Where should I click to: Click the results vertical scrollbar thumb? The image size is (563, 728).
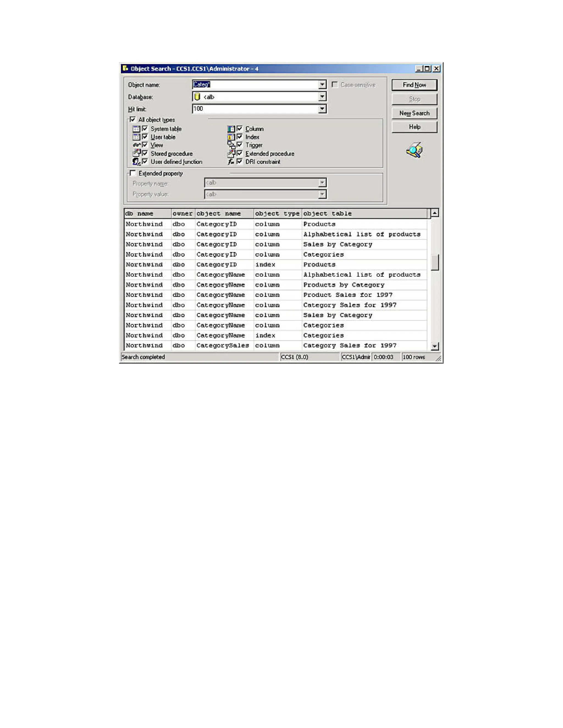point(435,262)
